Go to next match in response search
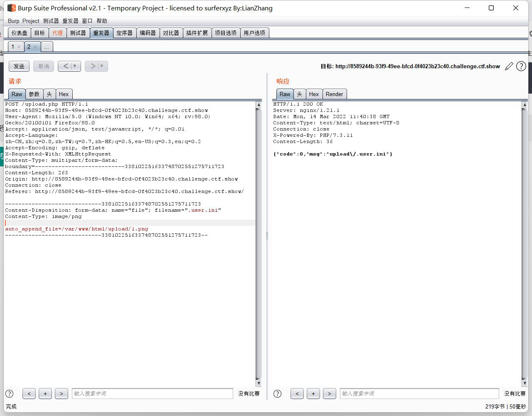This screenshot has width=532, height=416. pos(330,394)
